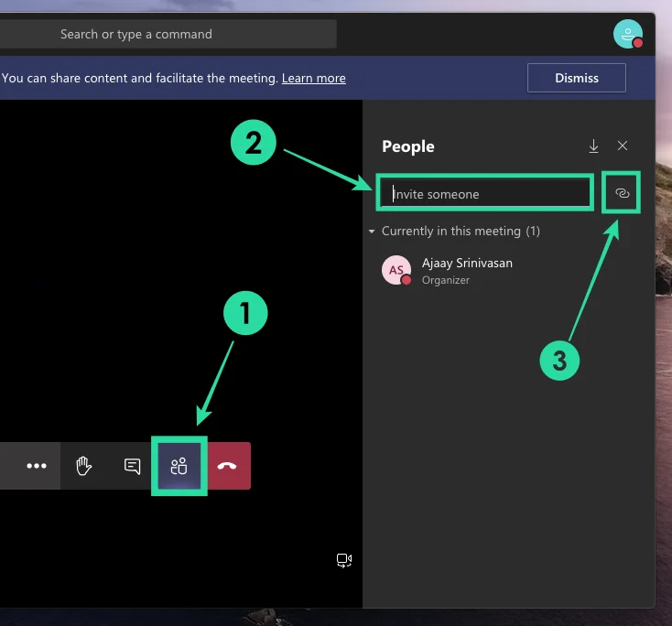The height and width of the screenshot is (626, 672).
Task: Open the profile avatar menu
Action: point(628,34)
